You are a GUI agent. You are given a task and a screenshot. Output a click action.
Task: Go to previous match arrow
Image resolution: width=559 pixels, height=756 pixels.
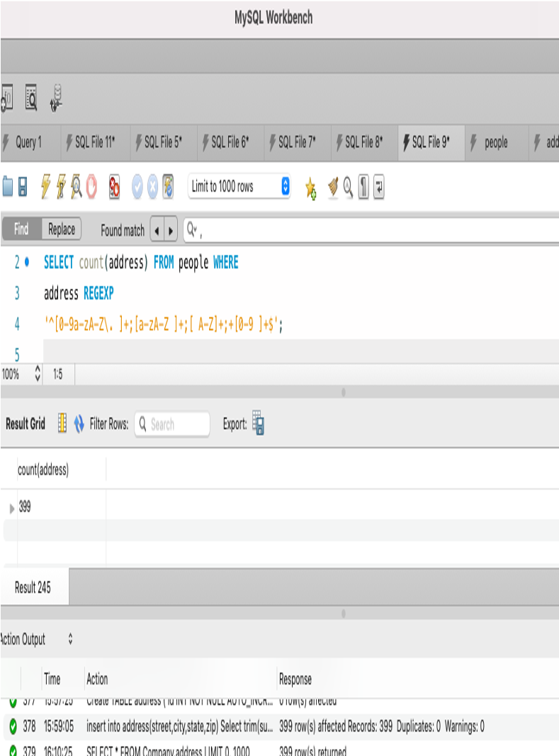click(x=157, y=231)
